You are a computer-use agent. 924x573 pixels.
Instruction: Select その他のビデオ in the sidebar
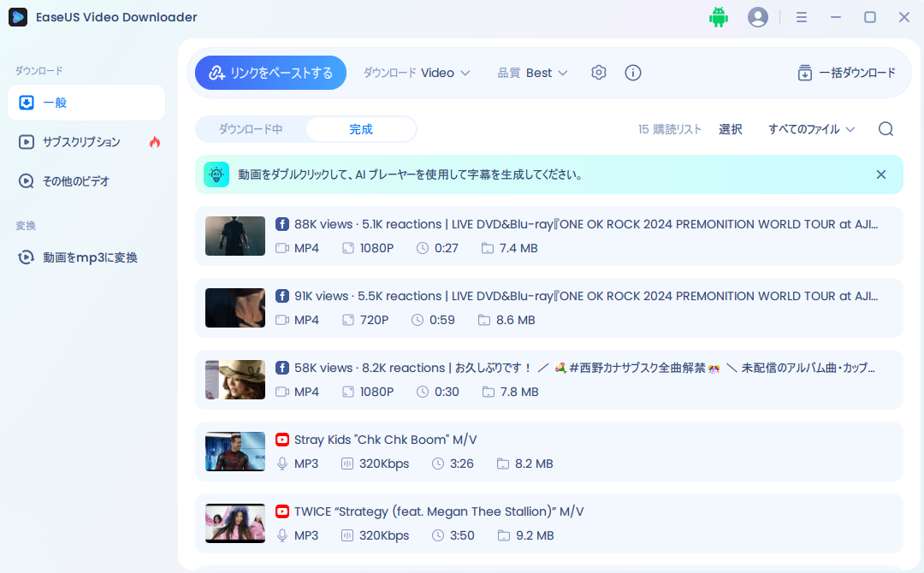click(74, 180)
